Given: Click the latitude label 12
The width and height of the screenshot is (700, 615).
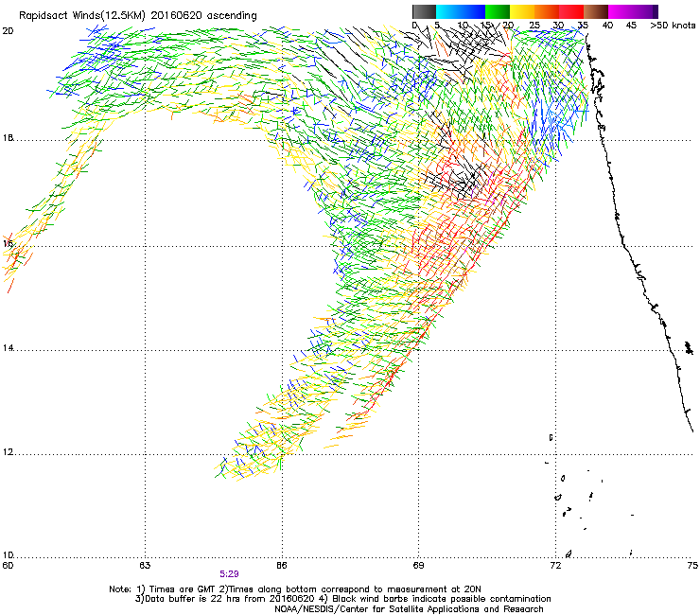Looking at the screenshot, I should point(8,452).
